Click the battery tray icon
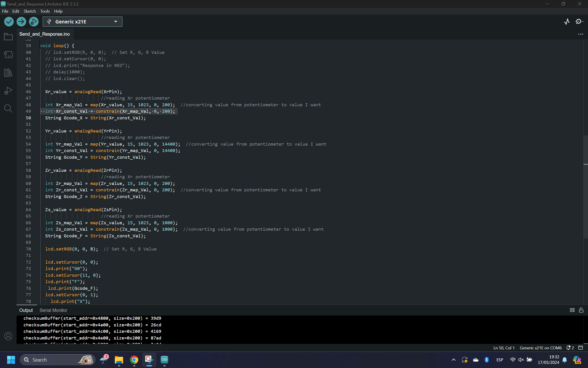 click(529, 360)
